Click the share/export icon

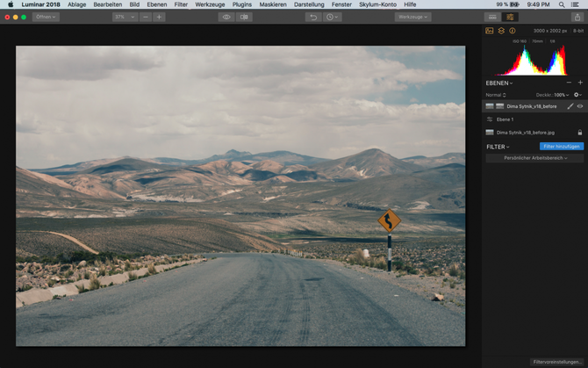click(577, 17)
